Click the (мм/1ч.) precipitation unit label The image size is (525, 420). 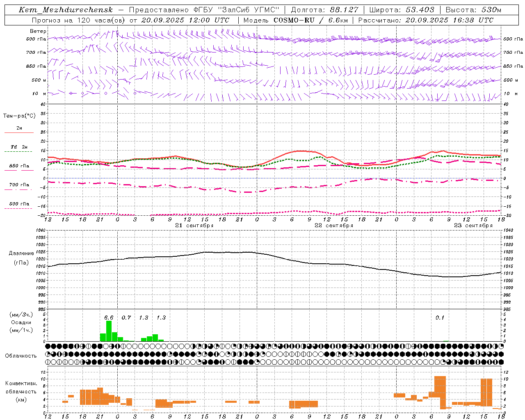[21, 330]
